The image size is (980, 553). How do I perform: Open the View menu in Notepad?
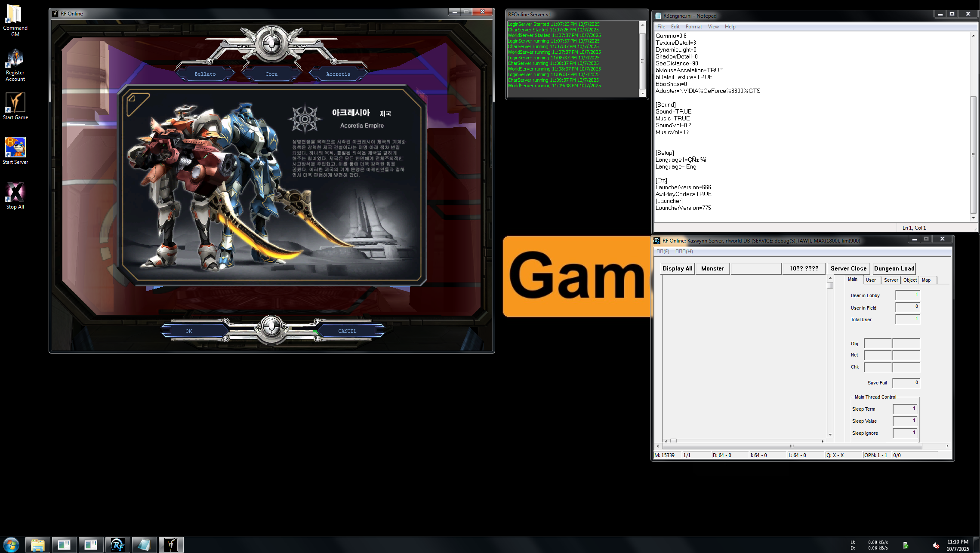click(713, 27)
